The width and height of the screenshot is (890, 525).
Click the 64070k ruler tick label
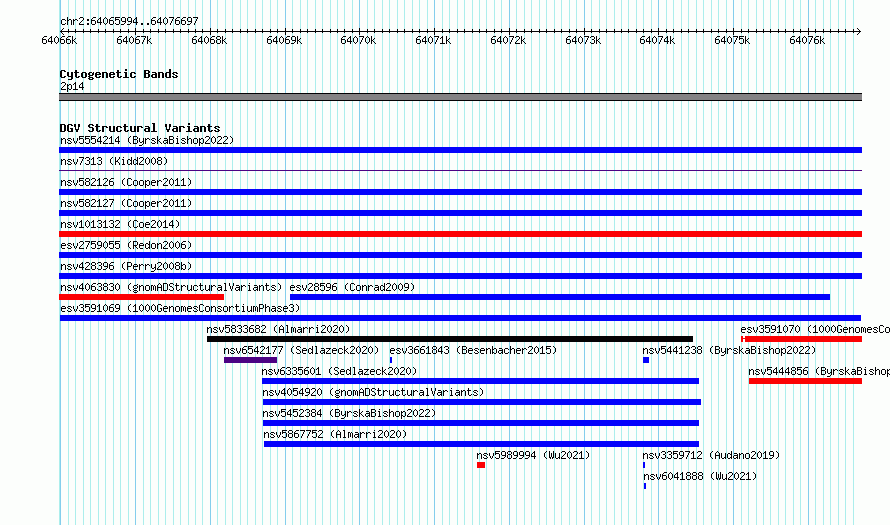click(x=358, y=40)
